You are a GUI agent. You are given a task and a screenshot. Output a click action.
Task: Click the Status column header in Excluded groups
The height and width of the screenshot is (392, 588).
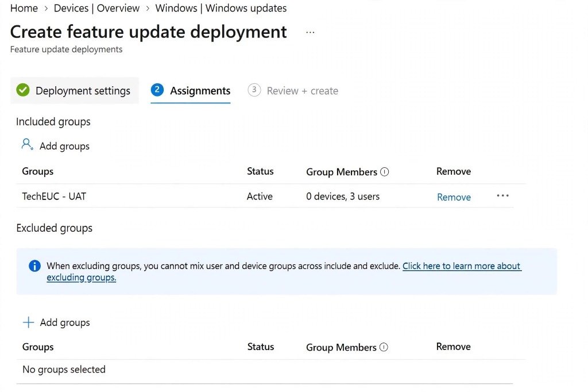261,347
